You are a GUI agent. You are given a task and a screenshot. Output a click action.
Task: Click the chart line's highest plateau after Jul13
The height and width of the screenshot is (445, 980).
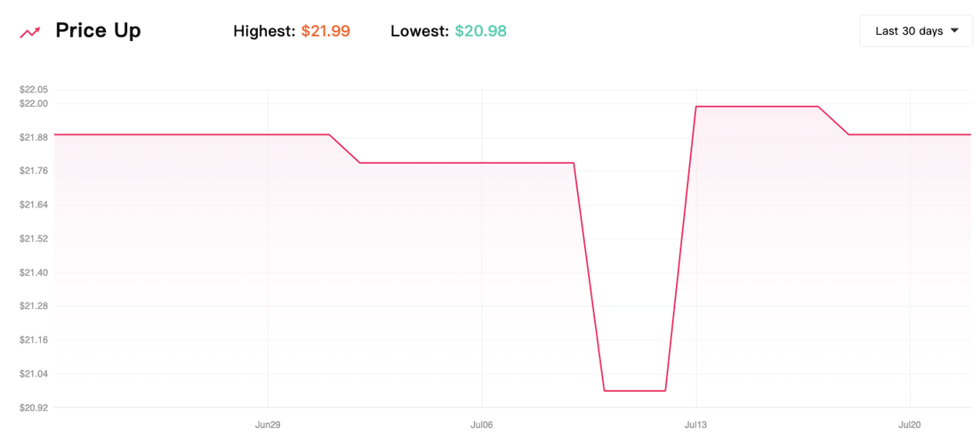(x=757, y=107)
